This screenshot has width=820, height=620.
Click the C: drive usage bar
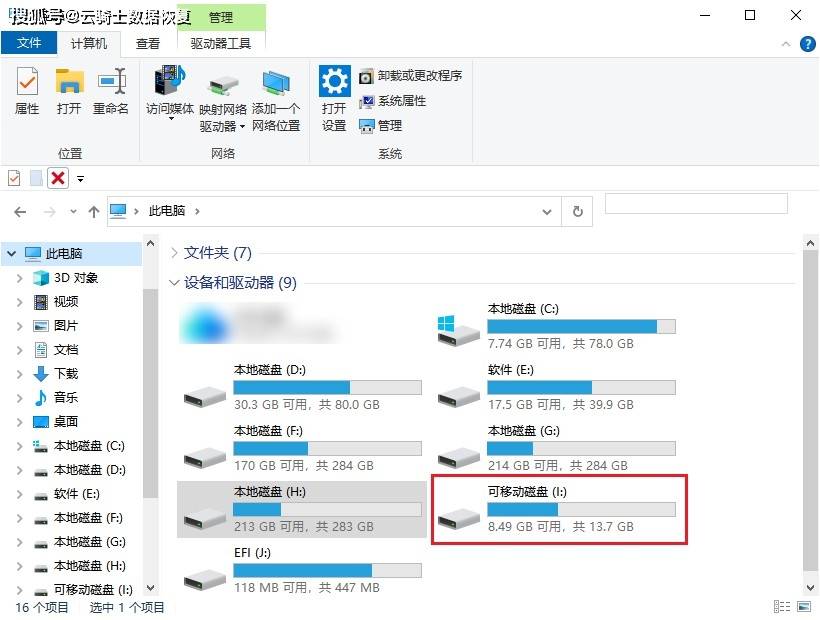click(582, 327)
